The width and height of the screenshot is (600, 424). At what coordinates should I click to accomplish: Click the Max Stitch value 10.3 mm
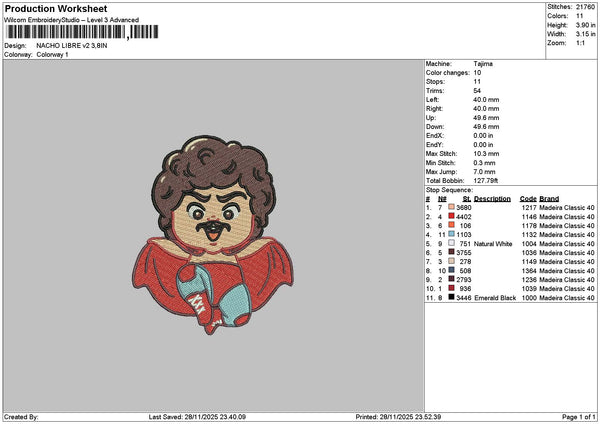point(486,153)
